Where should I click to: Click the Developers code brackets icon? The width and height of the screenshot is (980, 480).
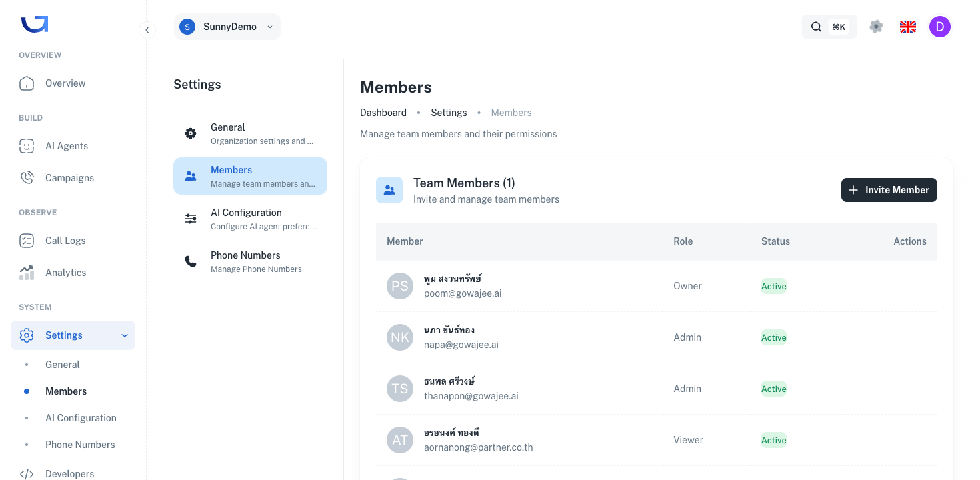pyautogui.click(x=27, y=474)
